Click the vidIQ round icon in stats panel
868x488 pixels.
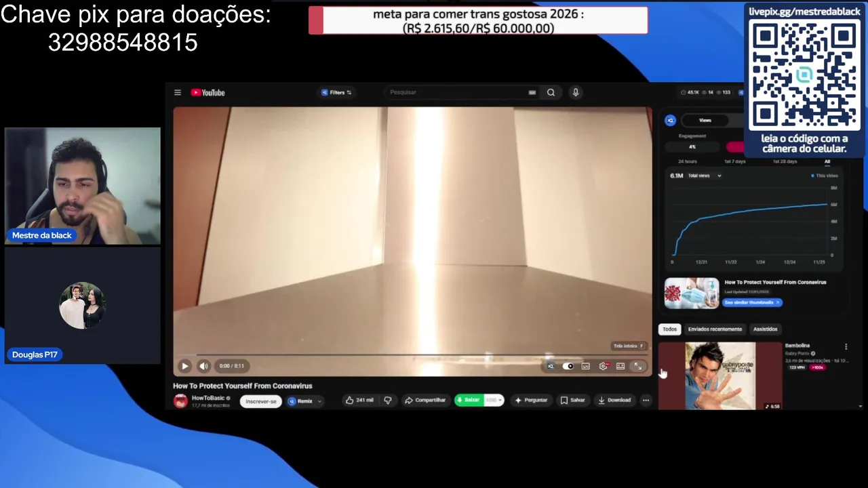coord(670,120)
